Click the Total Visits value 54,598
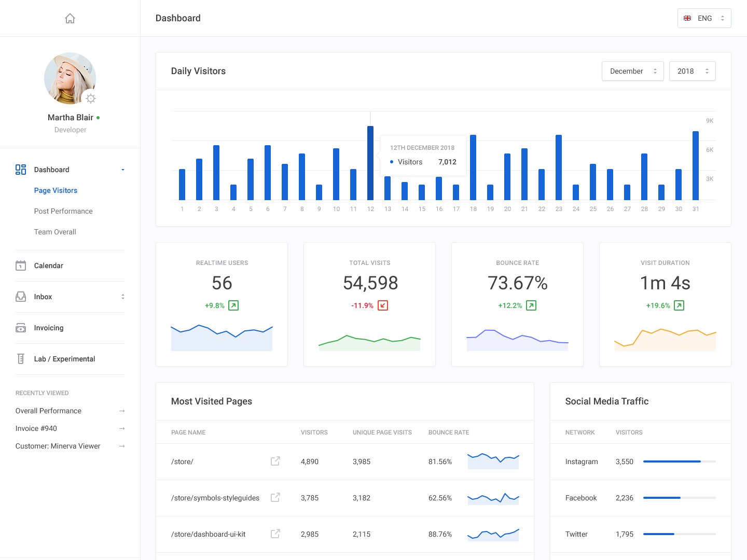Screen dimensions: 747x560 point(370,283)
